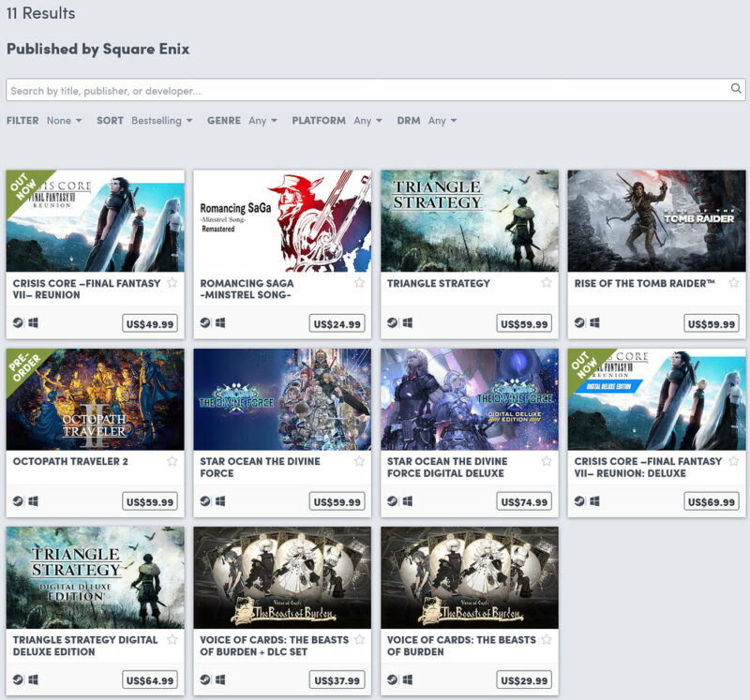Click US$74.99 price on Star Ocean Deluxe
The width and height of the screenshot is (750, 700).
pos(524,502)
